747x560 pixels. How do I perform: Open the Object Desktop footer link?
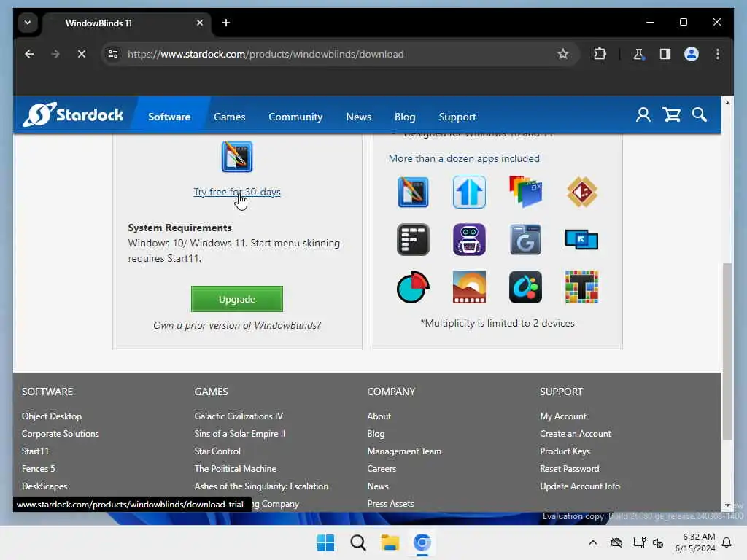(52, 416)
